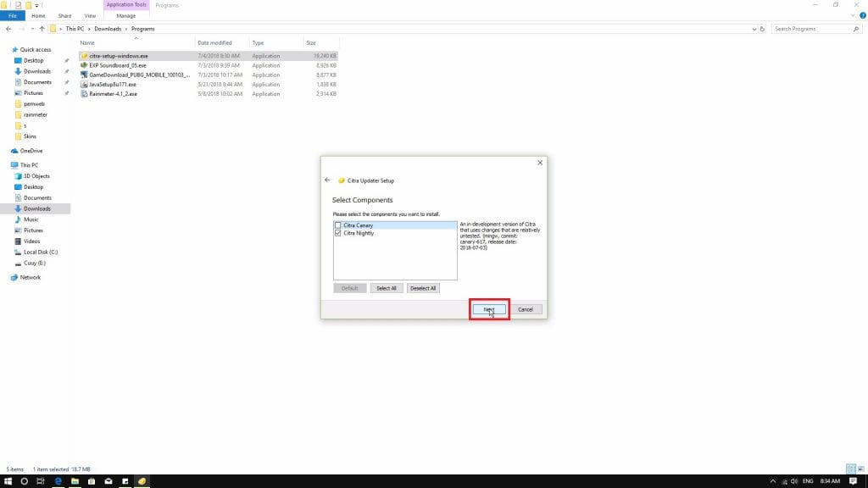
Task: Open Task View on taskbar
Action: 41,481
